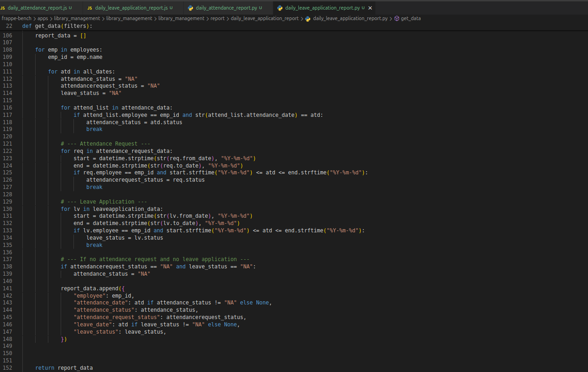
Task: Click the break statement on line 119
Action: click(x=94, y=129)
